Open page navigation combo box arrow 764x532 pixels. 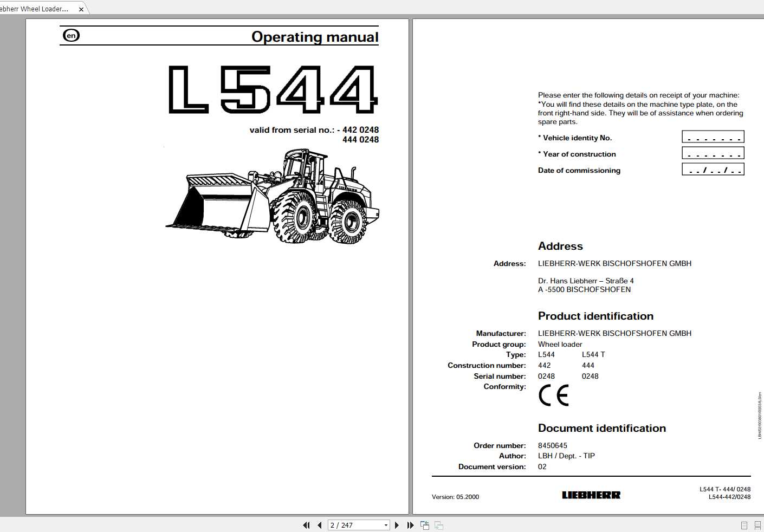386,525
